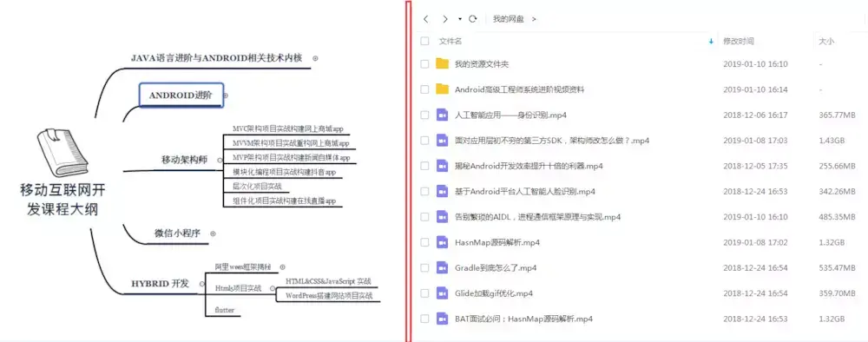
Task: Expand the ANDROID进阶 node
Action: (226, 95)
